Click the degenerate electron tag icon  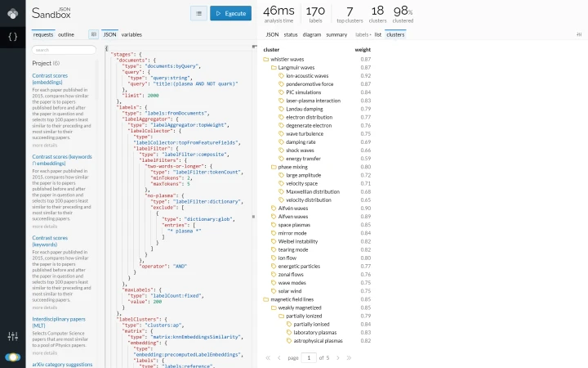pyautogui.click(x=281, y=125)
